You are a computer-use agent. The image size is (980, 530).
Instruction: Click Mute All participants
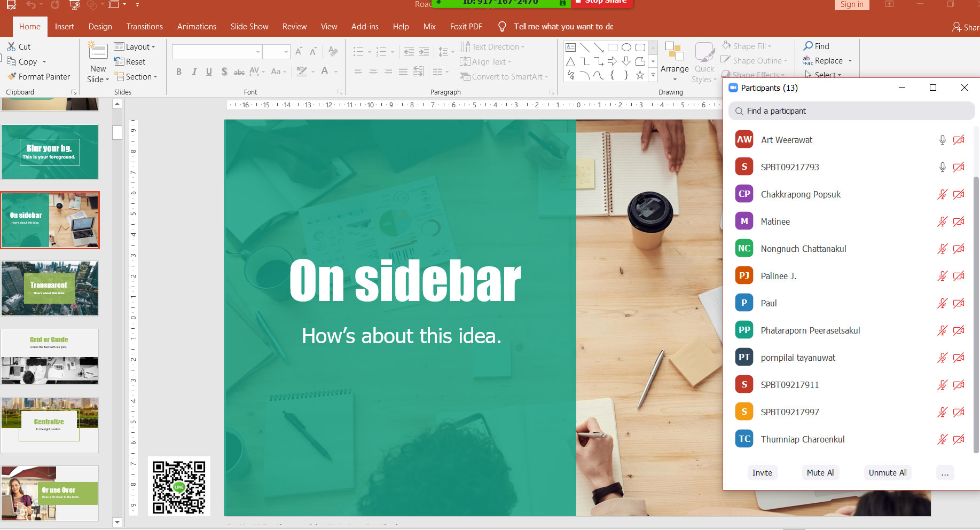(820, 473)
